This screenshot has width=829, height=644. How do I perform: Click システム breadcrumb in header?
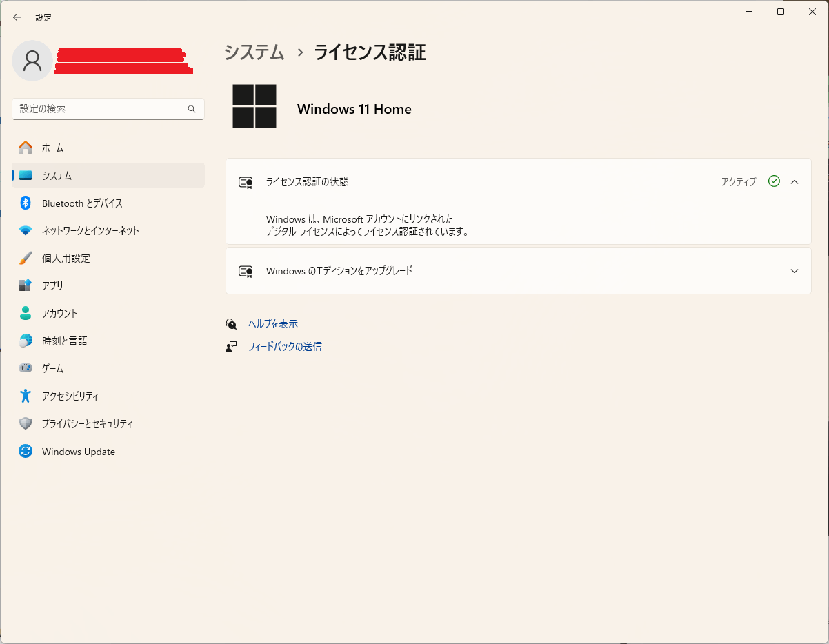(254, 52)
